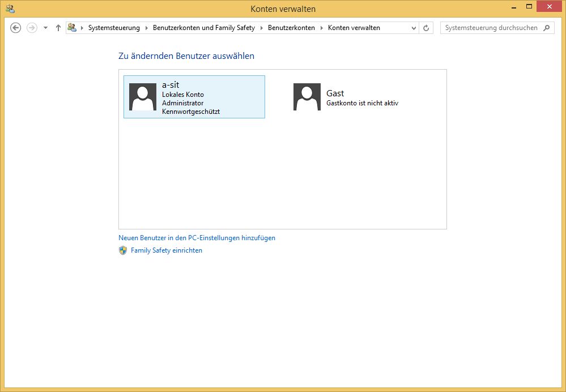Maximize the Konten verwalten window

coord(529,7)
